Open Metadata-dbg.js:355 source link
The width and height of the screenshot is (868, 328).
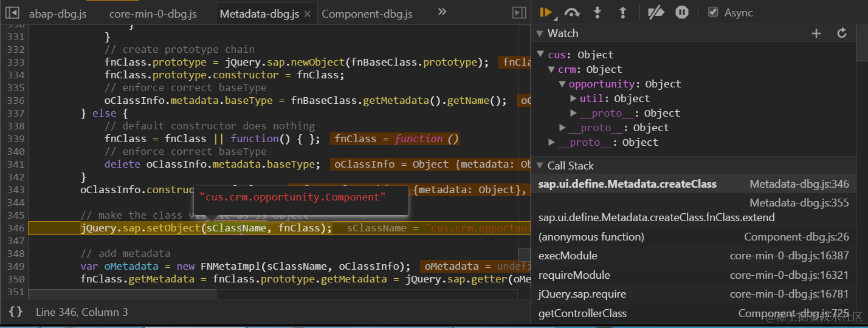point(799,203)
